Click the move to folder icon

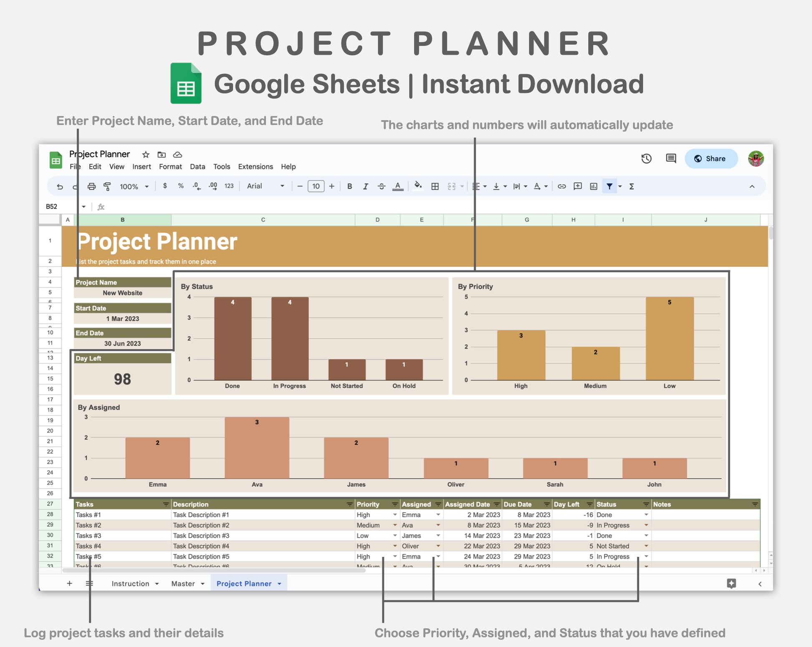(x=161, y=155)
